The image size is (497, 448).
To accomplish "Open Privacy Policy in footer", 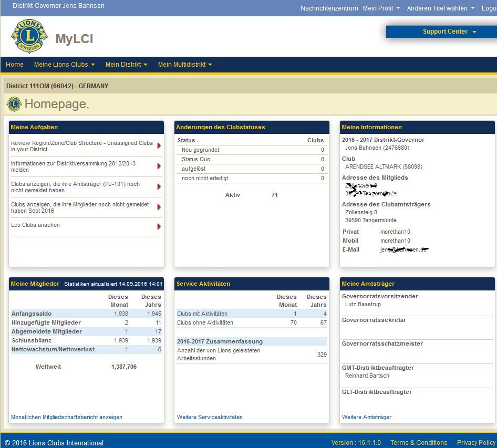I will tap(476, 442).
